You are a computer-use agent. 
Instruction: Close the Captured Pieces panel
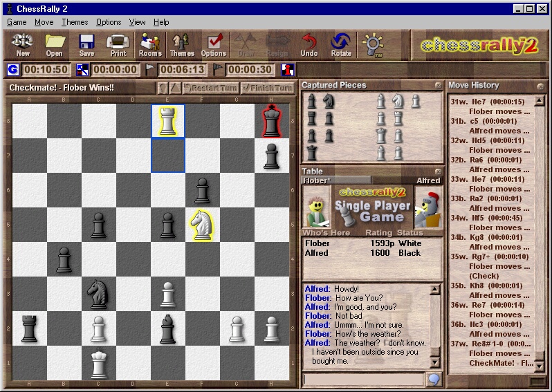(x=438, y=85)
